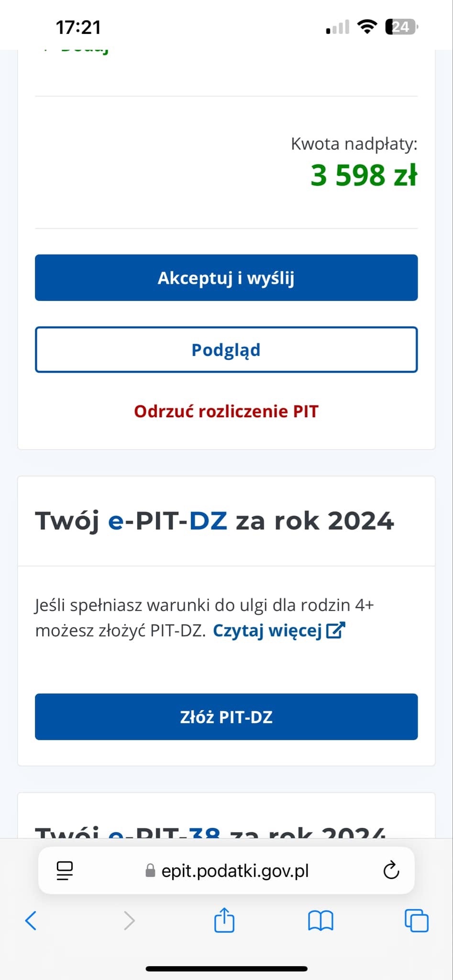
Task: Tap the Safari back arrow
Action: tap(31, 920)
